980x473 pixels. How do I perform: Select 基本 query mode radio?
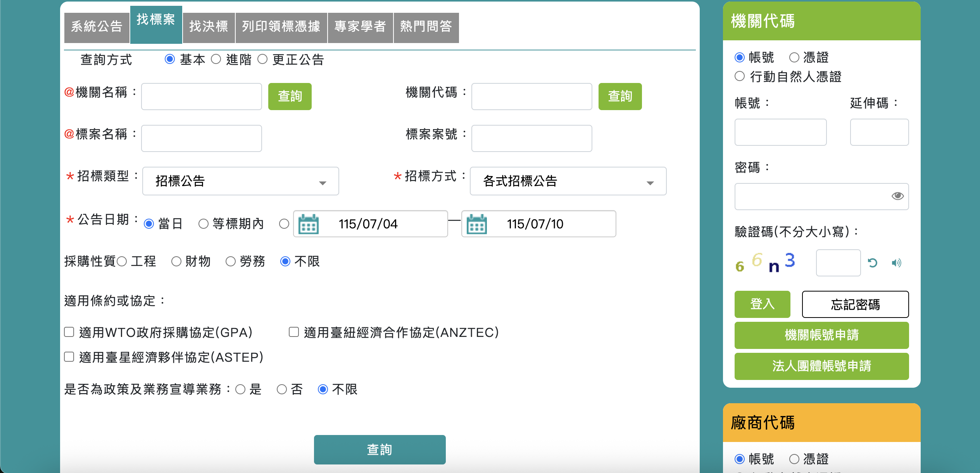[169, 59]
